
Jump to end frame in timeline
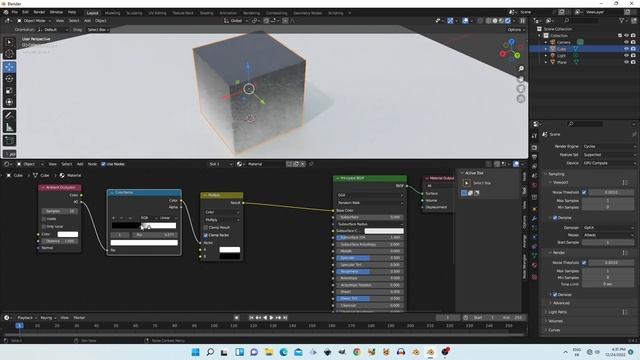[x=285, y=318]
